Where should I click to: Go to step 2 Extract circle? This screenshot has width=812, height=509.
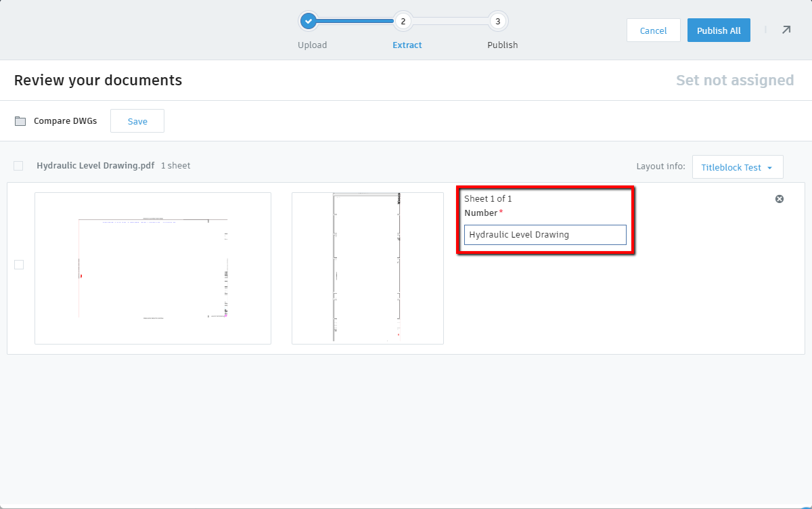tap(403, 21)
